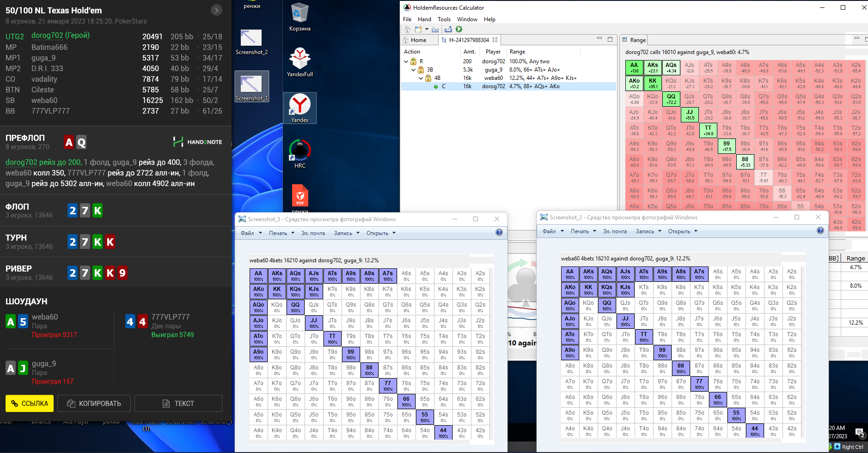
Task: Click the lock icon on the 3B row
Action: pyautogui.click(x=421, y=70)
